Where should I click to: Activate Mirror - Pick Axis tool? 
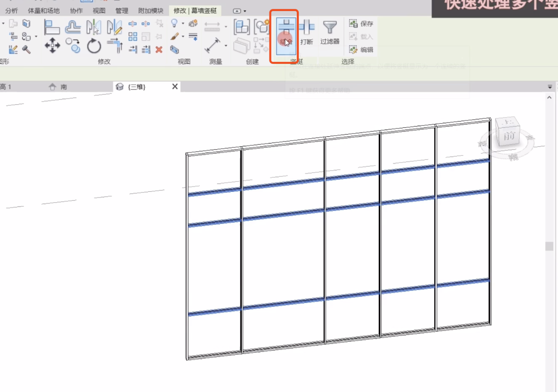pos(93,27)
